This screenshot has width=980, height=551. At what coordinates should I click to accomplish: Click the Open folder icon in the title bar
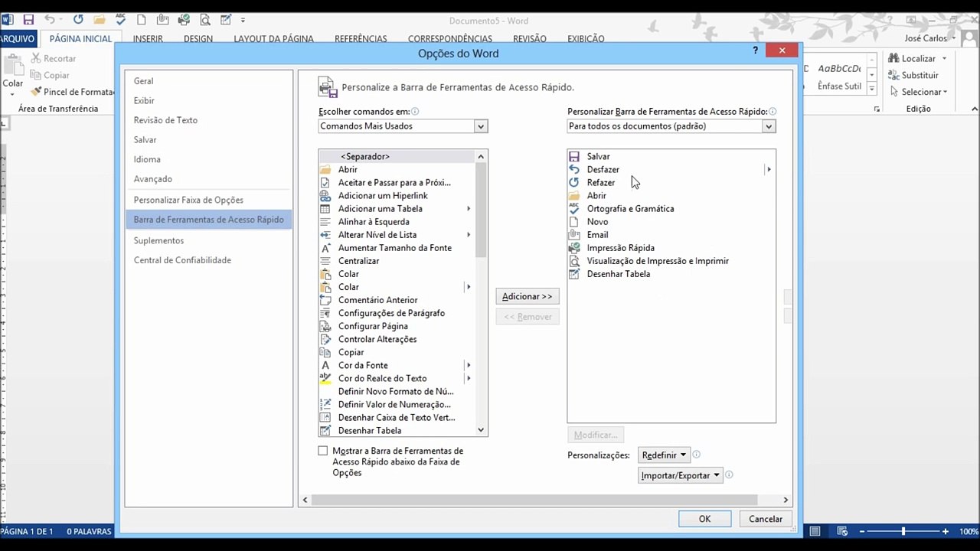click(x=100, y=20)
